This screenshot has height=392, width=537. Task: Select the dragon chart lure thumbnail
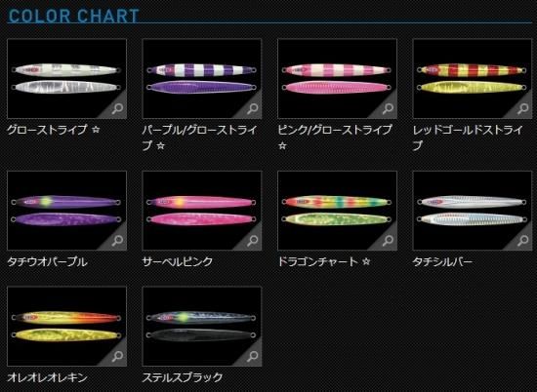338,211
